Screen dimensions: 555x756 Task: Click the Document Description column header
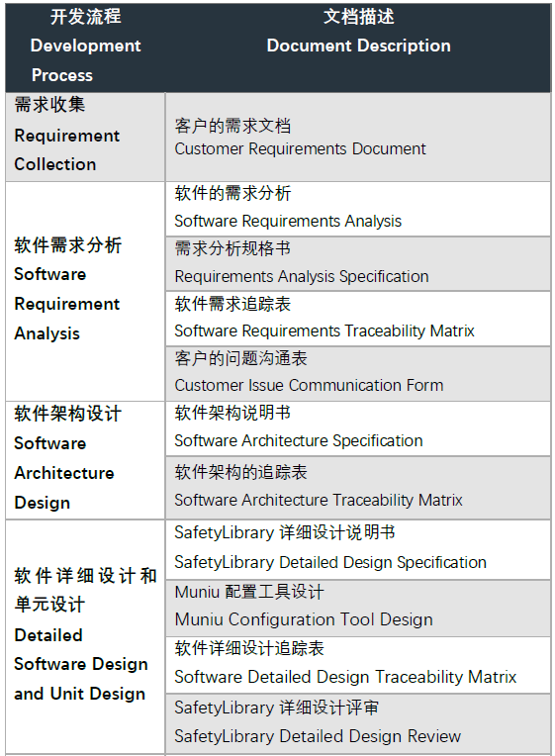point(358,47)
